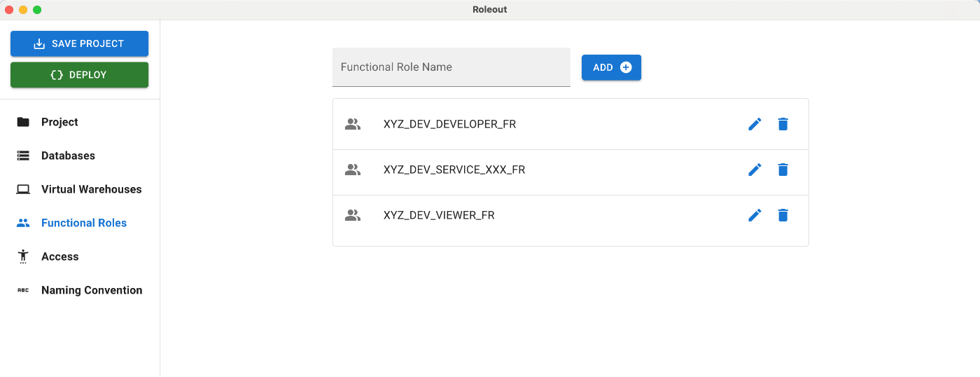
Task: Remove XYZ_DEV_VIEWER_FR using its trash icon
Action: tap(783, 215)
